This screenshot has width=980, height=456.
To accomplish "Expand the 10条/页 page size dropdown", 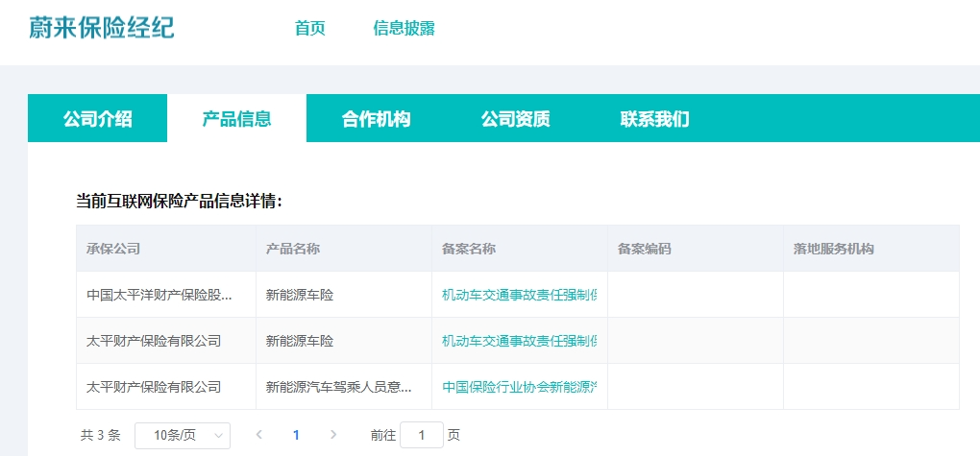I will [x=182, y=435].
